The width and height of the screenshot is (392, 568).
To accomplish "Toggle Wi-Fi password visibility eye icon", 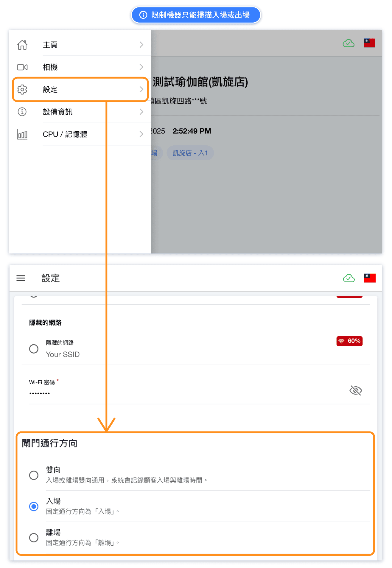I will [355, 390].
